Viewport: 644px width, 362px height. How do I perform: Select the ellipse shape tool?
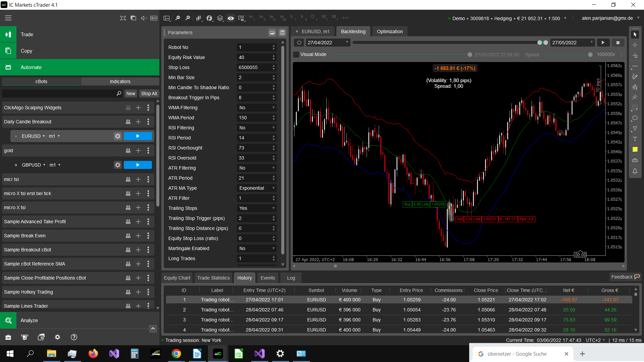tap(635, 118)
